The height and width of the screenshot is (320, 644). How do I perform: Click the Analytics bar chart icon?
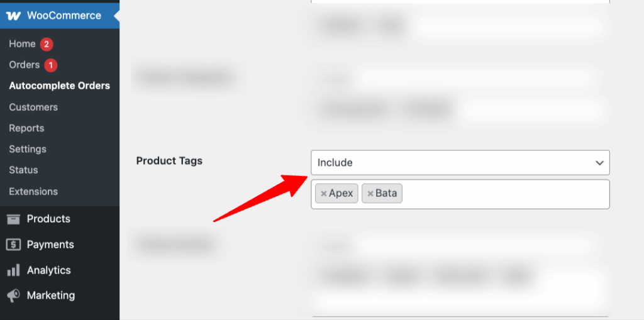click(13, 270)
